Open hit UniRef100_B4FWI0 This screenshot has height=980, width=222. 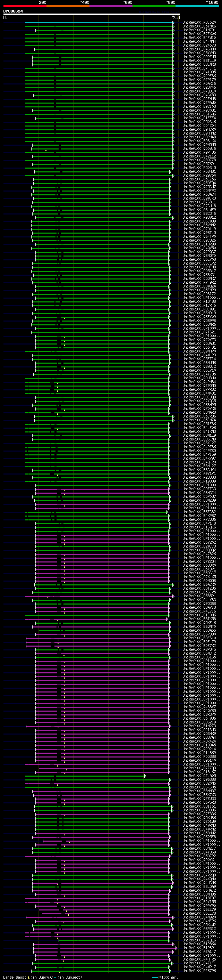(199, 38)
